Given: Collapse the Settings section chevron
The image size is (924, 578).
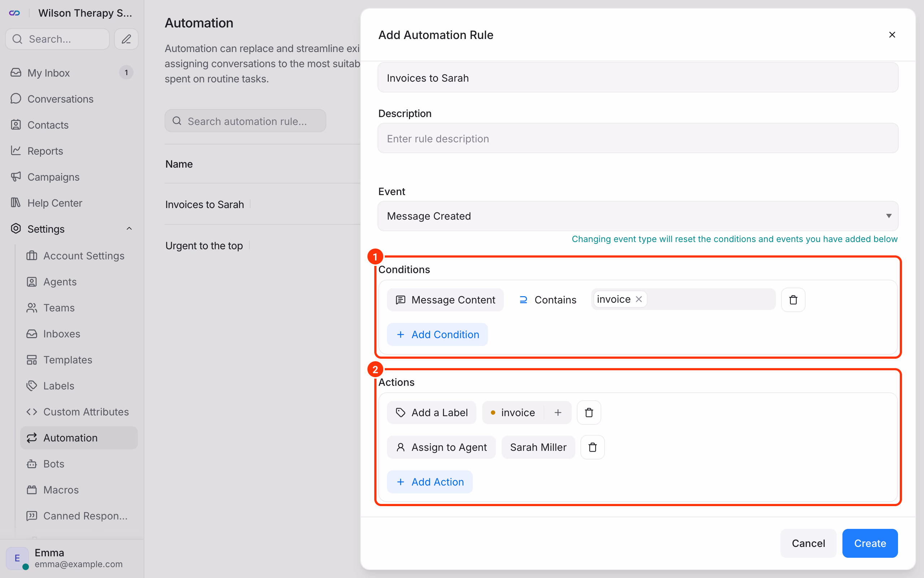Looking at the screenshot, I should click(129, 229).
